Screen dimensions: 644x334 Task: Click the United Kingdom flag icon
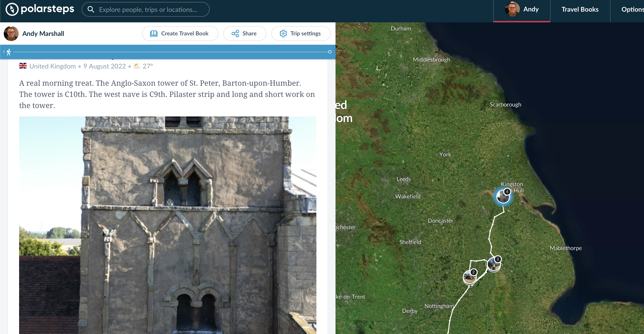[x=23, y=66]
